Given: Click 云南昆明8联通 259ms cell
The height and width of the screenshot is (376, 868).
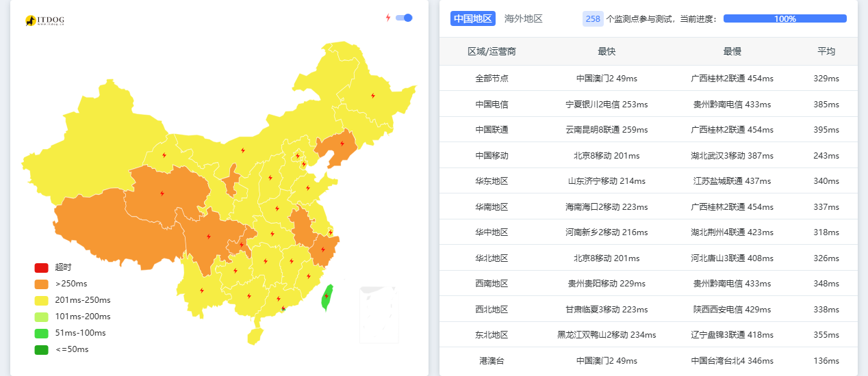Looking at the screenshot, I should (x=607, y=130).
